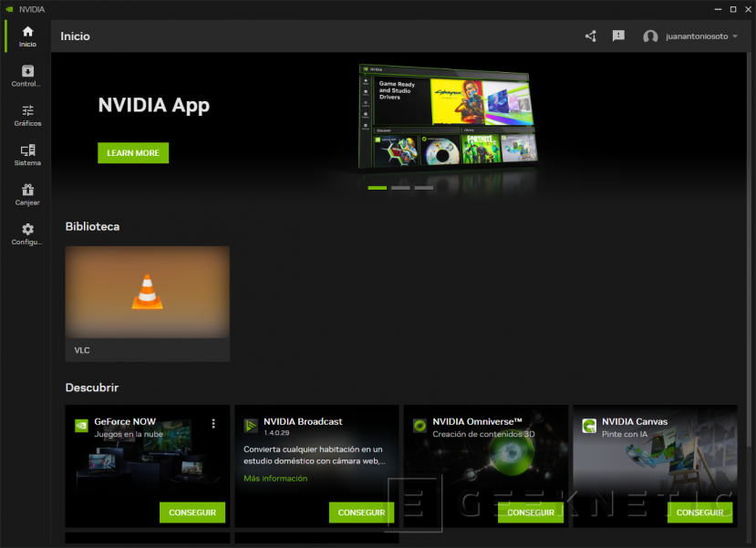This screenshot has height=548, width=756.
Task: Maximize the NVIDIA window
Action: pyautogui.click(x=733, y=9)
